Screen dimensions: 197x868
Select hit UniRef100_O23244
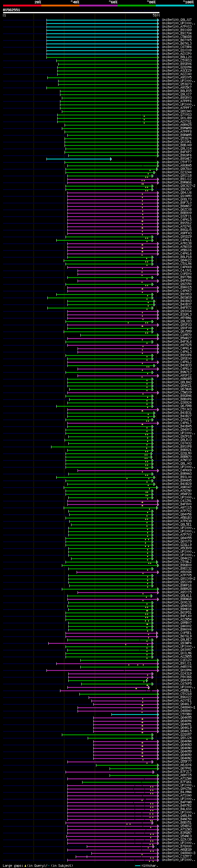click(x=177, y=172)
